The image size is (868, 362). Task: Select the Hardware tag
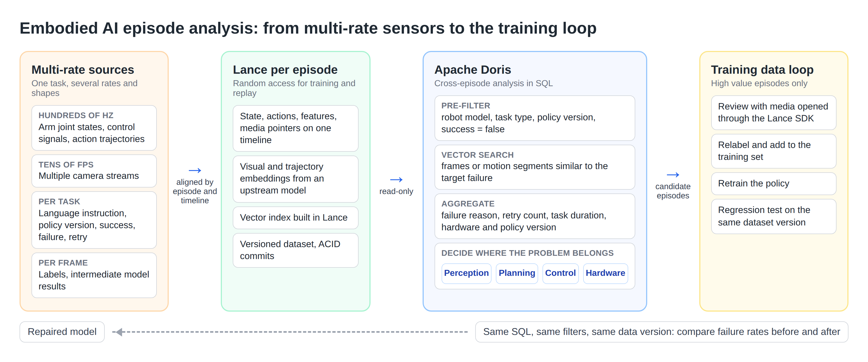(605, 273)
